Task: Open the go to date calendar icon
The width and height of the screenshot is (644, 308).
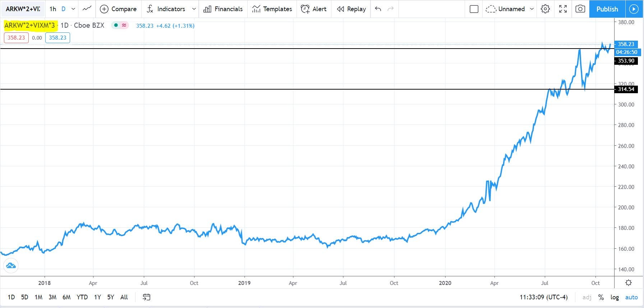Action: [147, 297]
